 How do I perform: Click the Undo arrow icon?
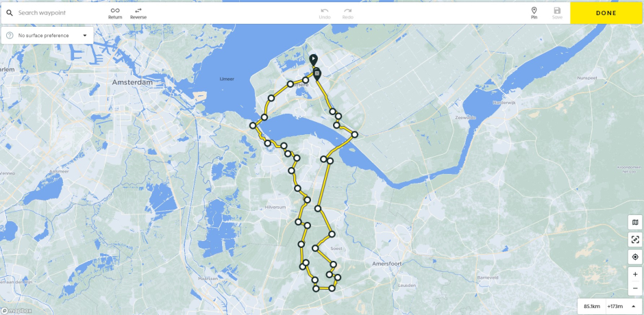click(325, 10)
